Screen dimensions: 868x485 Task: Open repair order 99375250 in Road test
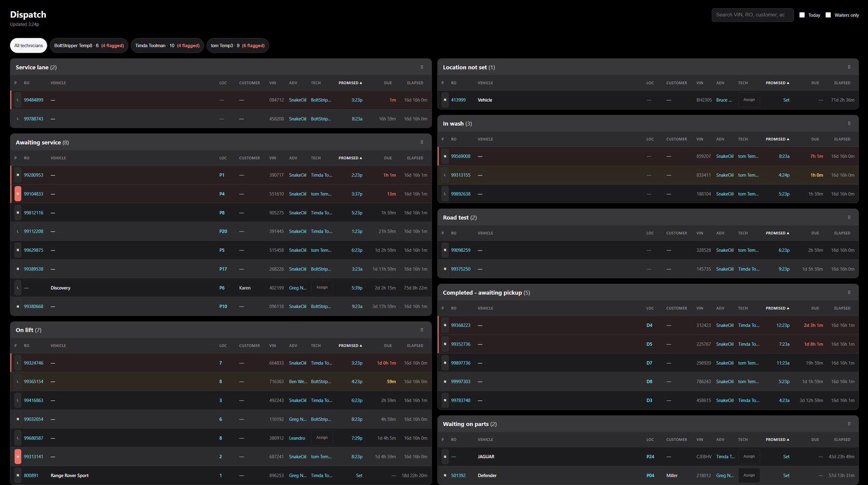pyautogui.click(x=461, y=269)
